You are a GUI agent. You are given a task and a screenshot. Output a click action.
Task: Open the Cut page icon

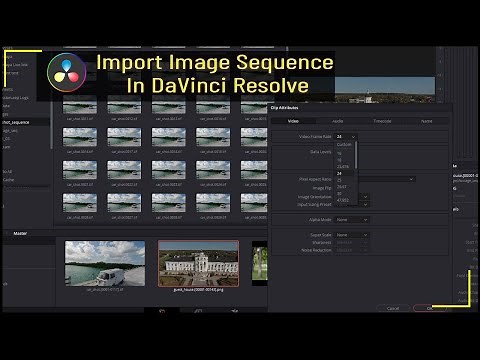(x=198, y=311)
